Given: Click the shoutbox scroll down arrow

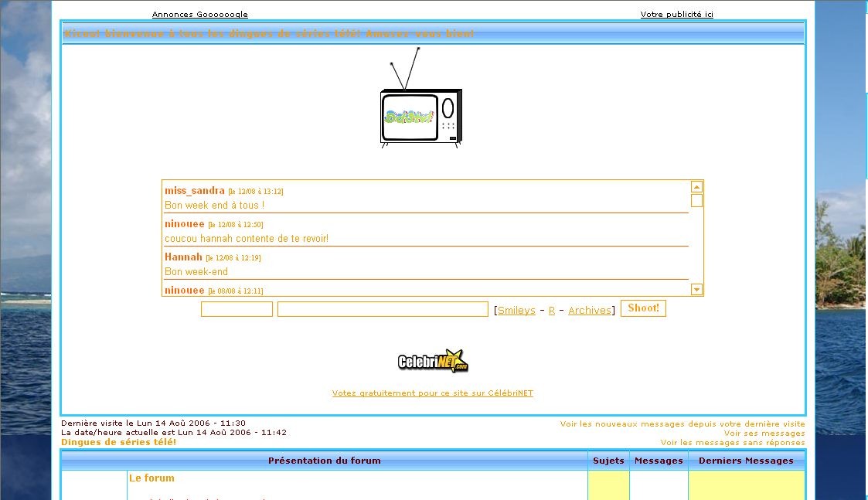Looking at the screenshot, I should 696,289.
